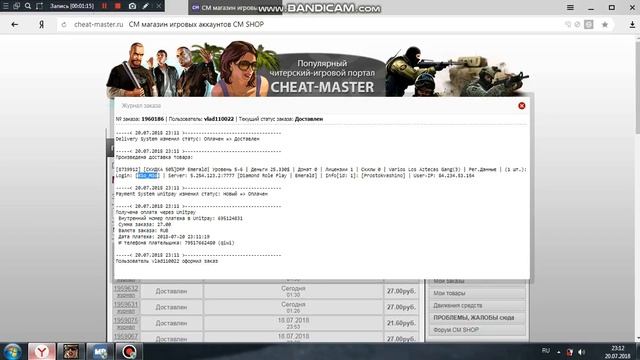Switch the RU input language indicator
Viewport: 640px width, 360px height.
click(546, 351)
